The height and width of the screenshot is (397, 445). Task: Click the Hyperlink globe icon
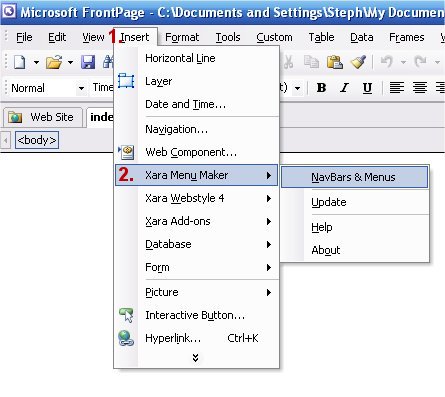click(126, 338)
